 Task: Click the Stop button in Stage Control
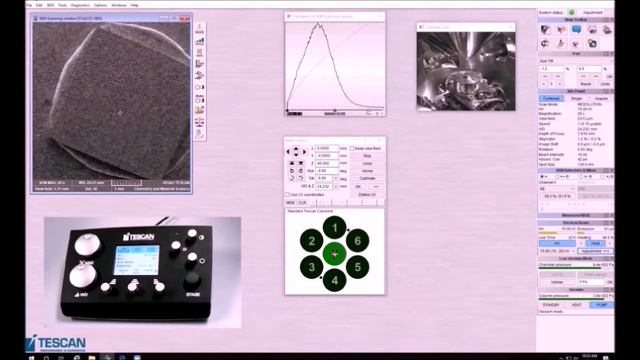tap(367, 156)
